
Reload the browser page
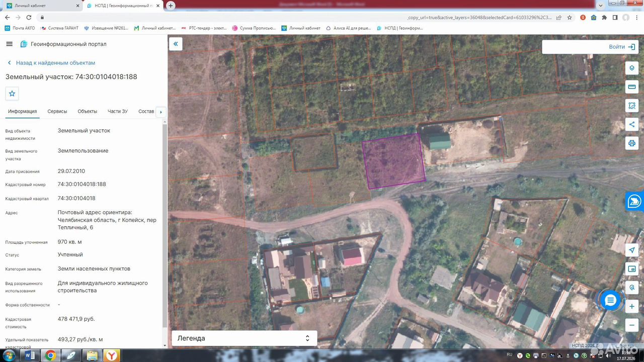pos(29,17)
